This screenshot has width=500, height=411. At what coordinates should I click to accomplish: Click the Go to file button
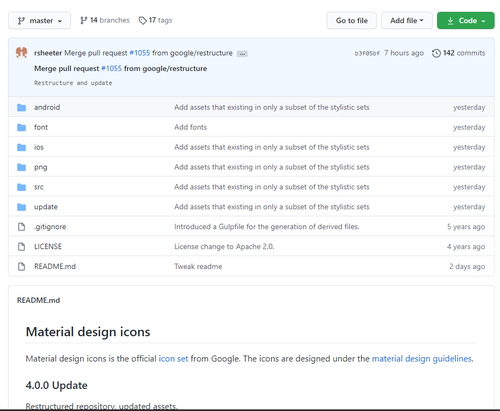click(x=352, y=21)
